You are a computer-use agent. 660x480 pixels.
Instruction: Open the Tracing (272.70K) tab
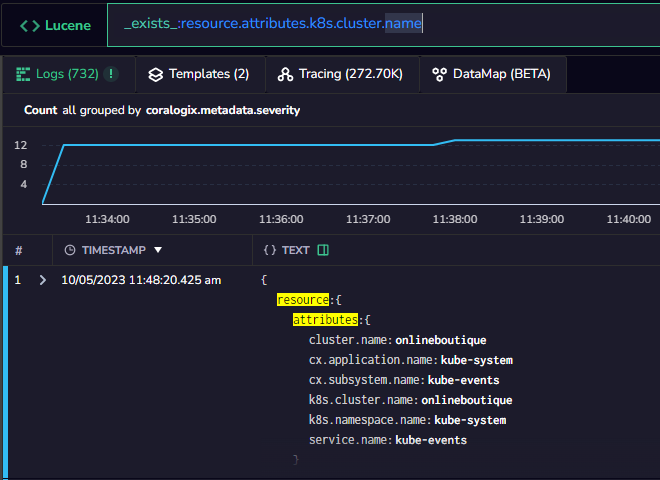[x=341, y=75]
